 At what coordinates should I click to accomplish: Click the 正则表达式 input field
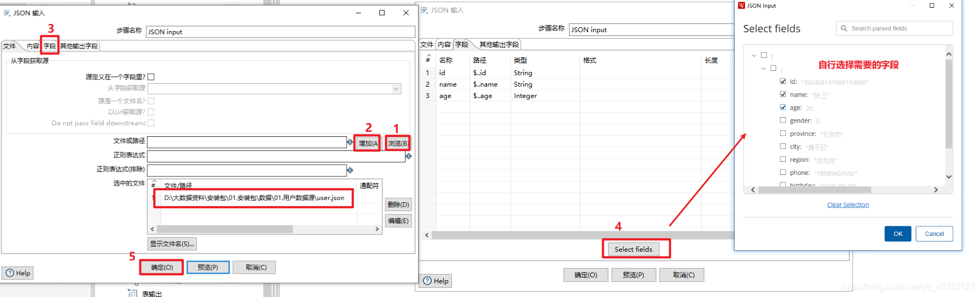click(276, 156)
